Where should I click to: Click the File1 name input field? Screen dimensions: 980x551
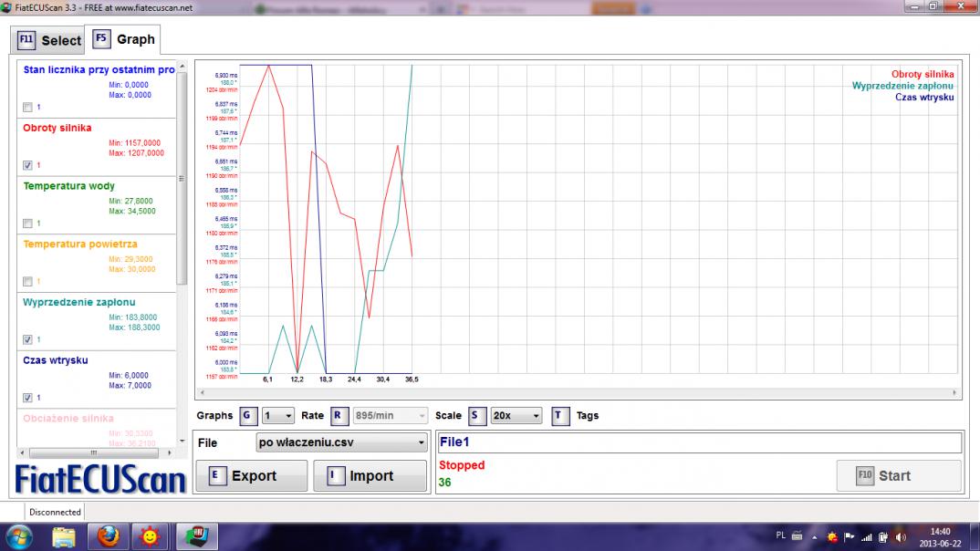pos(699,442)
